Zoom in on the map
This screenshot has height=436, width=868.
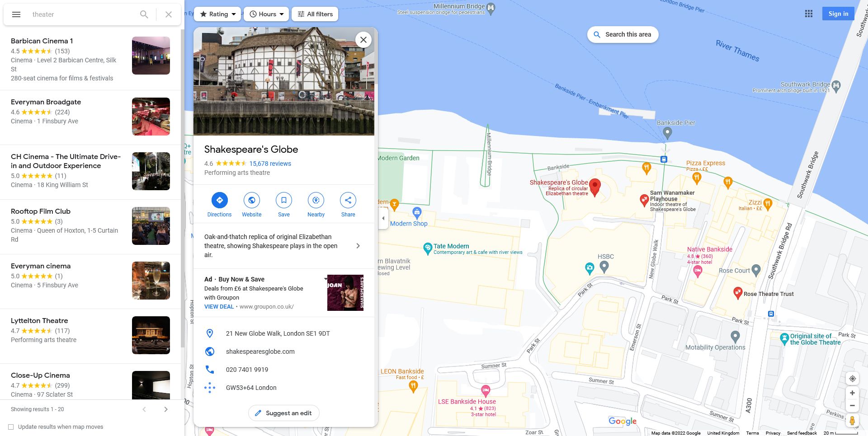pyautogui.click(x=852, y=393)
